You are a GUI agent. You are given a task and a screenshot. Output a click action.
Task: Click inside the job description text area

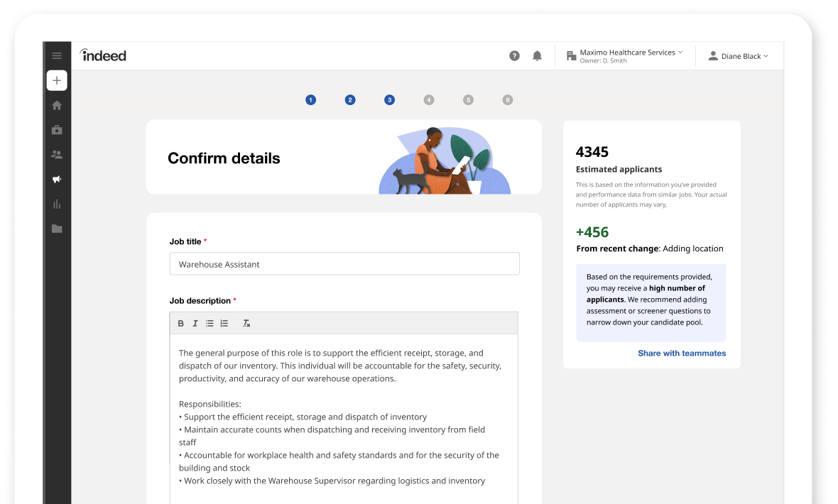tap(344, 419)
